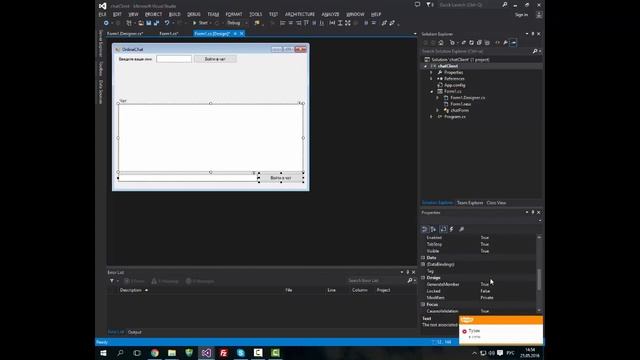Screen dimensions: 640x360
Task: Click the Description column header in Error List
Action: click(131, 290)
